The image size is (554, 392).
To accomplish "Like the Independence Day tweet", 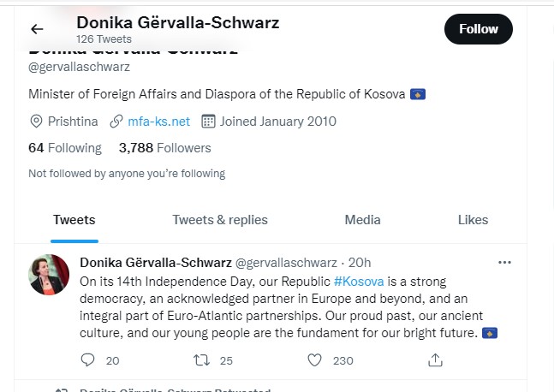I will [x=314, y=360].
